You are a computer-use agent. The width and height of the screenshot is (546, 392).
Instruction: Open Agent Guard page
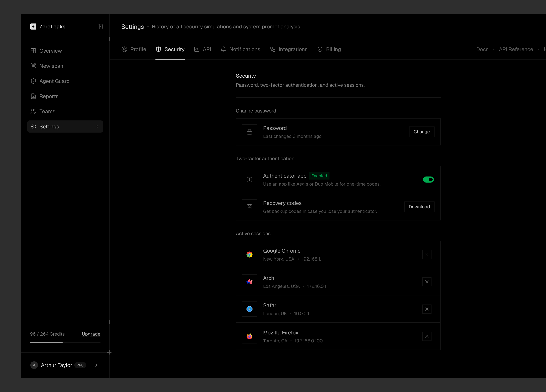coord(65,81)
